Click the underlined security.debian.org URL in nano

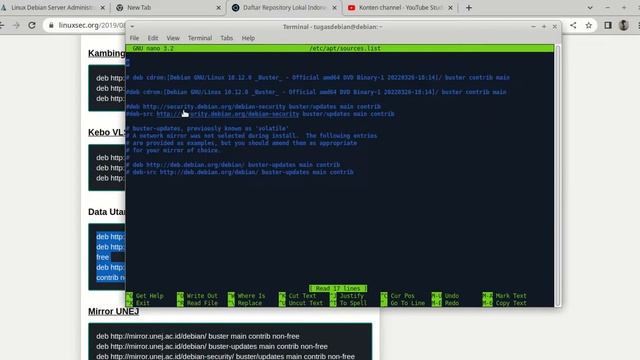[x=228, y=114]
